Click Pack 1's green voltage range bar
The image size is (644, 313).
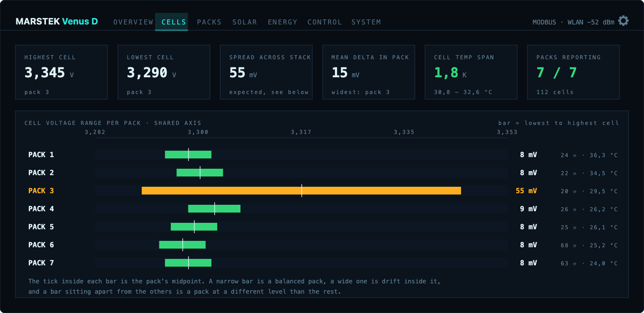point(188,155)
